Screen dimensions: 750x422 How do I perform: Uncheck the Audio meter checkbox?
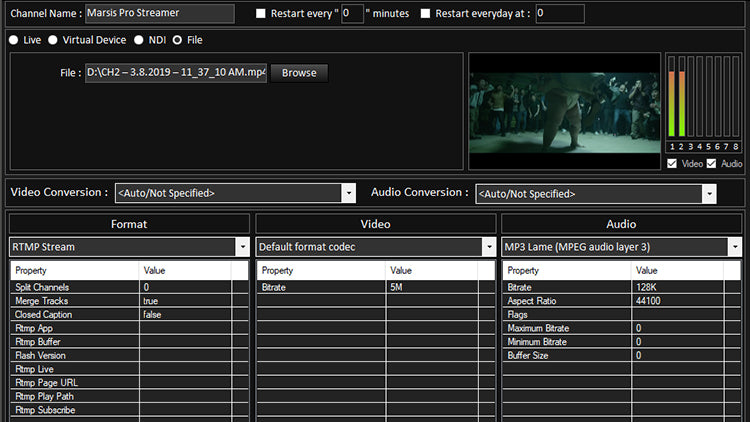(712, 163)
